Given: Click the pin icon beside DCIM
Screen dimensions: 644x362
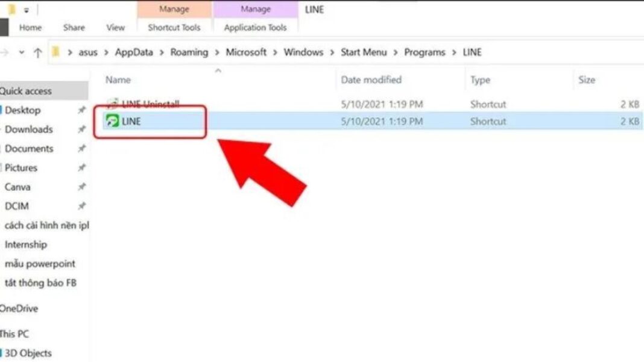Looking at the screenshot, I should click(82, 205).
